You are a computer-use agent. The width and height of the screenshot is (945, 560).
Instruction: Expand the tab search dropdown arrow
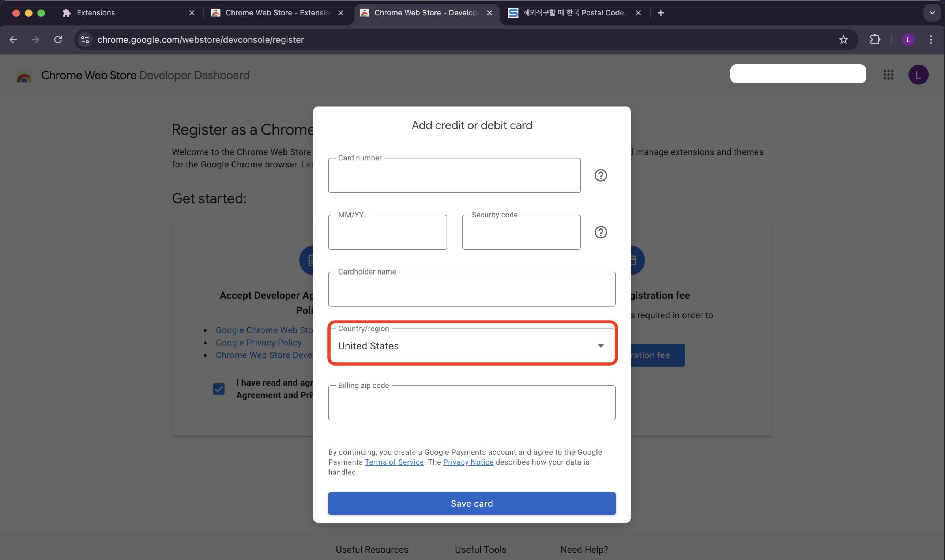click(x=932, y=13)
